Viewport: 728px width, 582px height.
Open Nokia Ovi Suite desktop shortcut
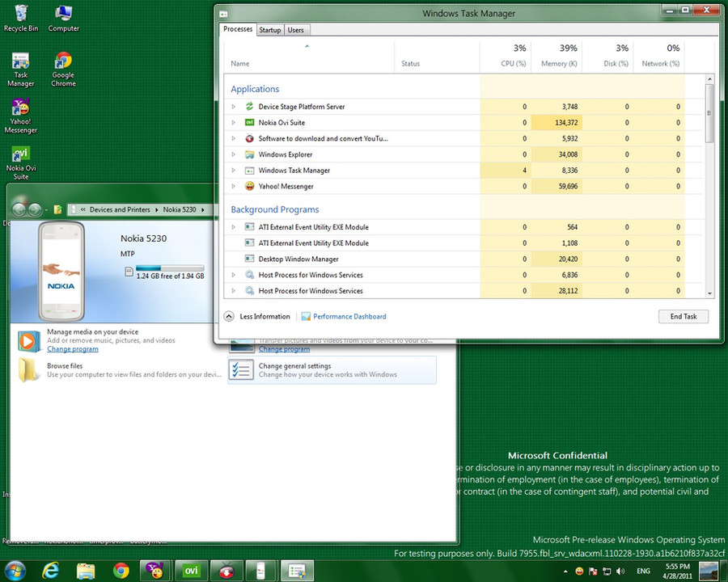(x=21, y=163)
